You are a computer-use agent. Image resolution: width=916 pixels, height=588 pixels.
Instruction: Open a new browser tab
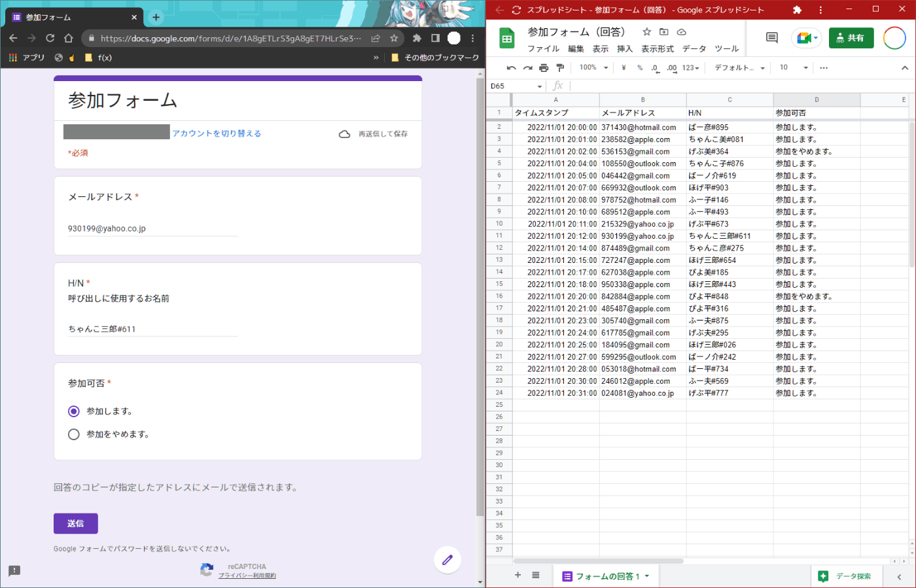(156, 17)
